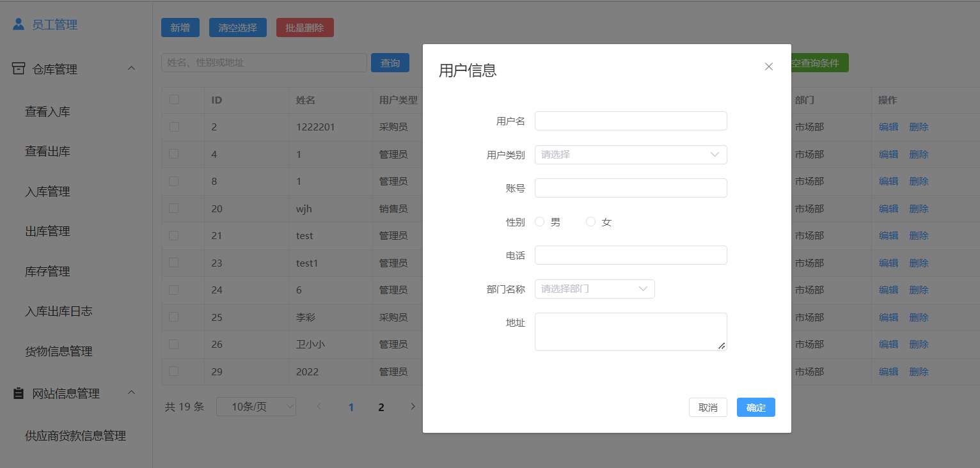Select the 女 radio button
This screenshot has height=468, width=980.
pyautogui.click(x=591, y=222)
